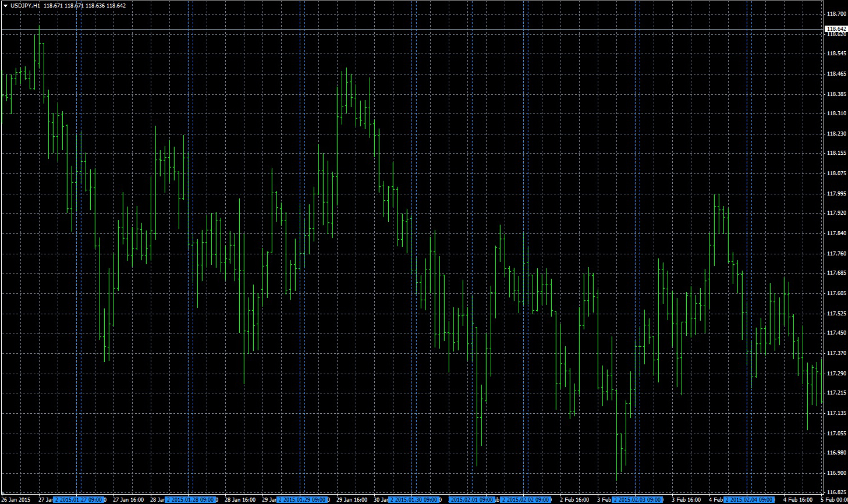Click the USDJPY,H1 chart title text
The width and height of the screenshot is (848, 504).
26,6
